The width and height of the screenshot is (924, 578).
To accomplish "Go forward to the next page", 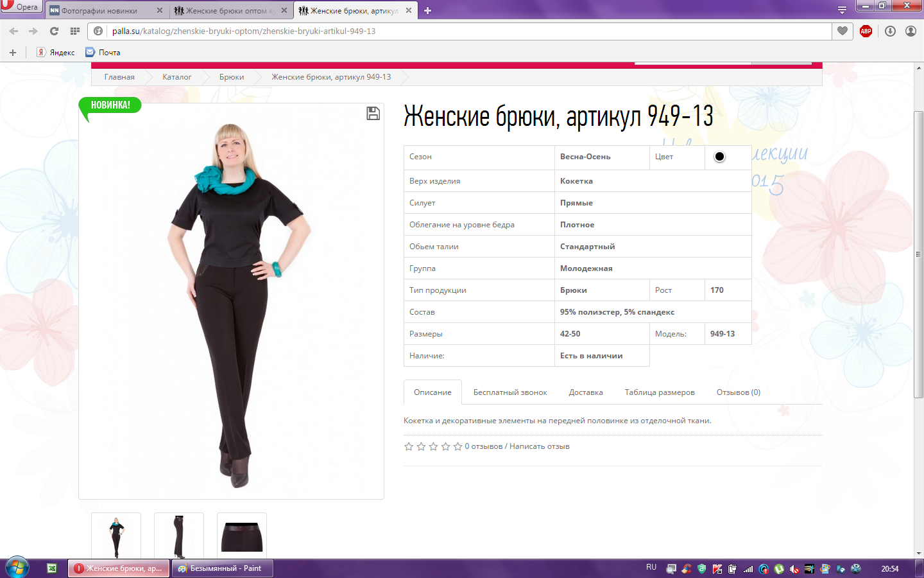I will pos(33,31).
